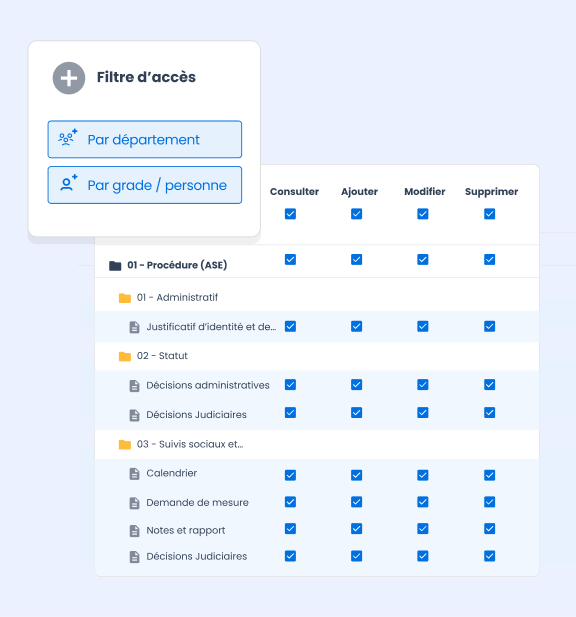Image resolution: width=576 pixels, height=617 pixels.
Task: Click the yellow folder icon of 02 - Statut
Action: [125, 356]
